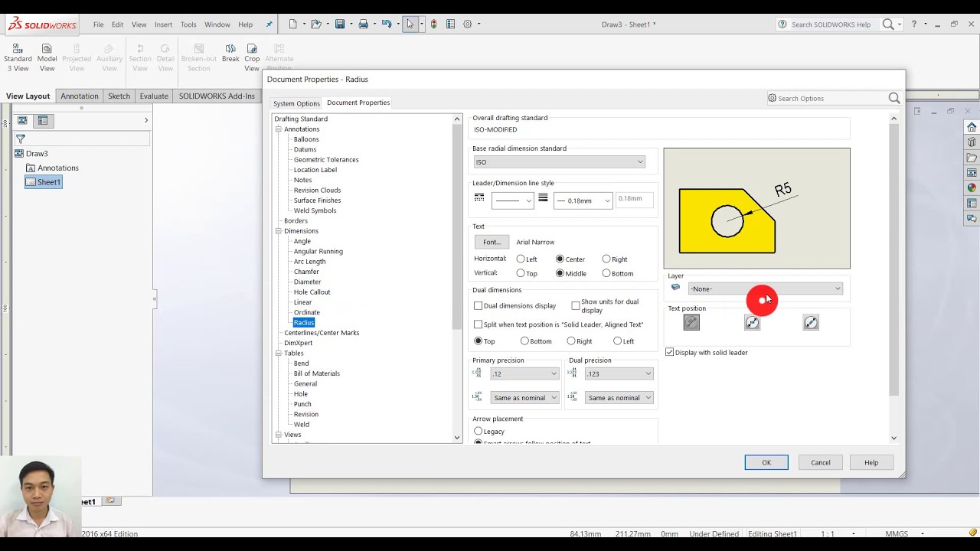Click the Options gear icon in toolbar
Screen dimensions: 980x551
(x=467, y=24)
